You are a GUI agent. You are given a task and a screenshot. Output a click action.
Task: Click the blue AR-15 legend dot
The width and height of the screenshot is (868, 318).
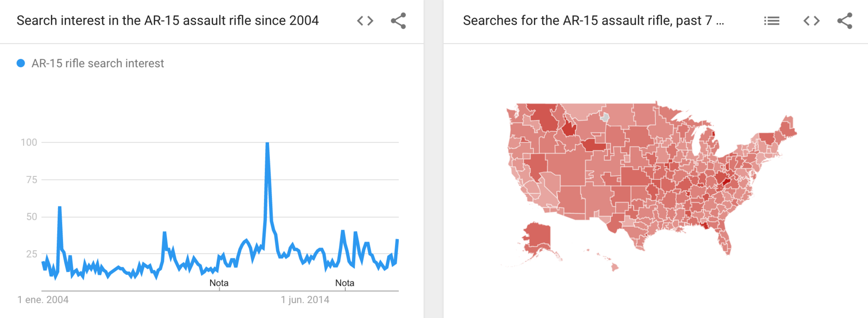click(20, 63)
